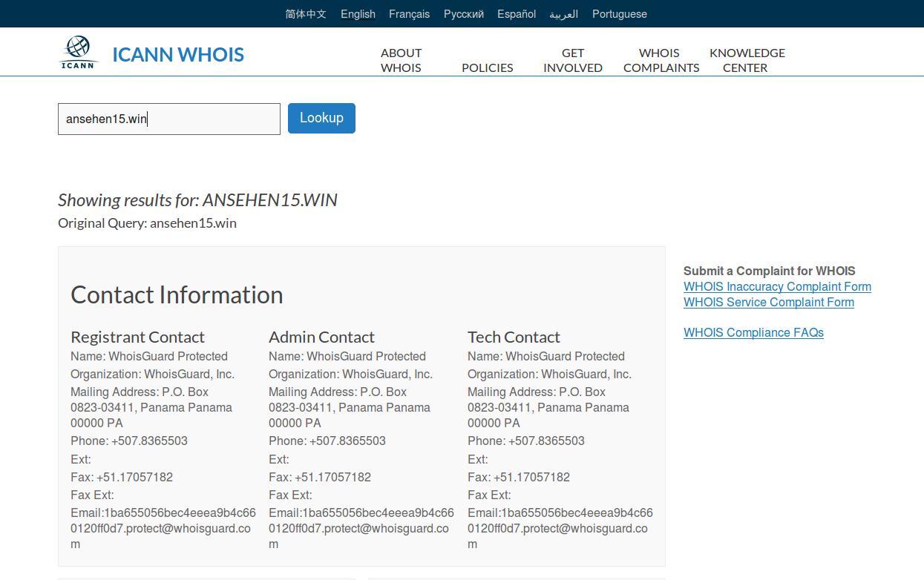Click 'Original Query: ansehen15.win' text

pos(147,223)
